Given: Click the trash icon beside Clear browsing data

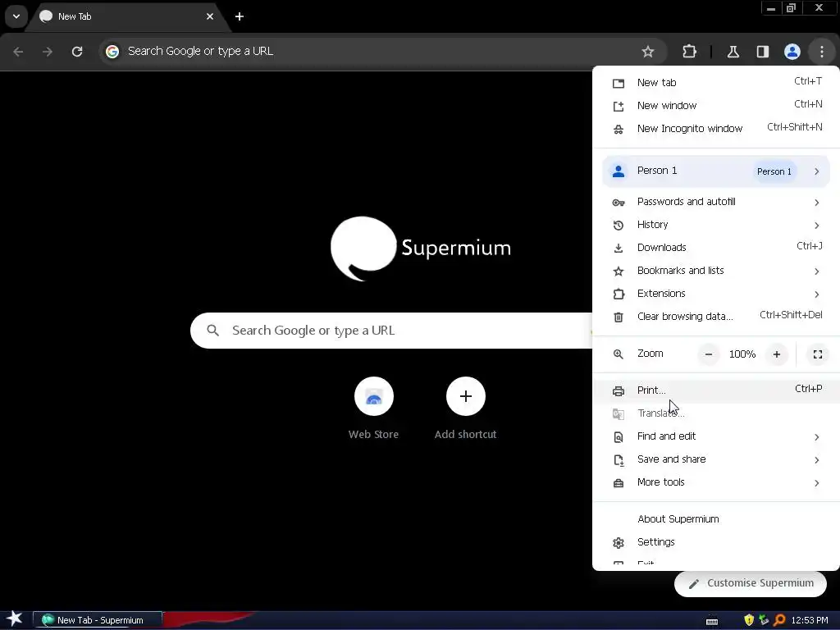Looking at the screenshot, I should tap(619, 317).
